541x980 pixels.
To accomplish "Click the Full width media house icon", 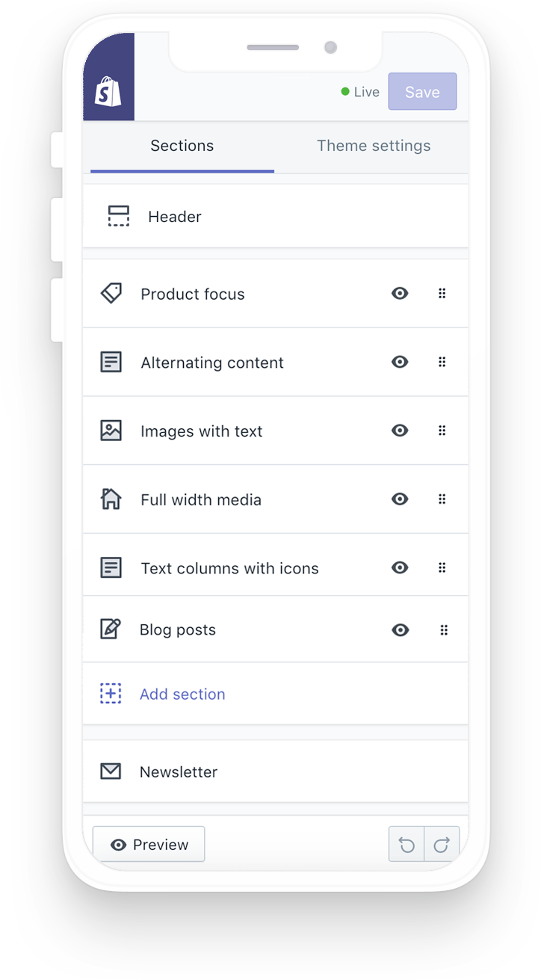I will (111, 499).
